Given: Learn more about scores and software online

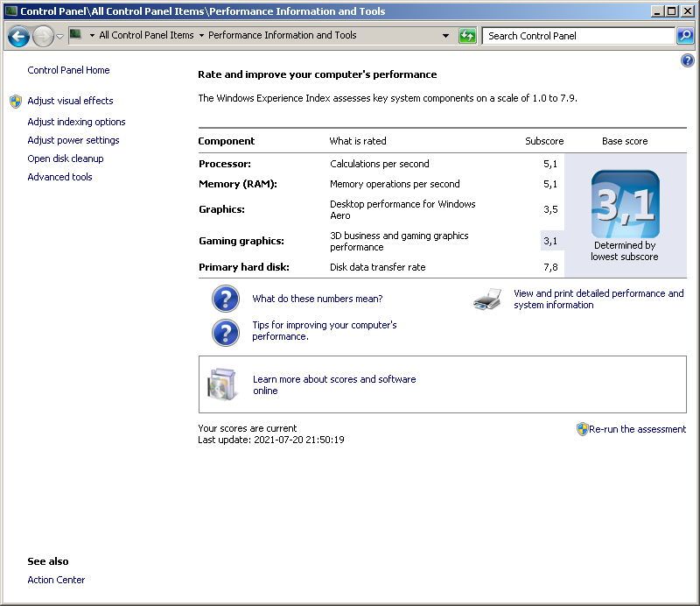Looking at the screenshot, I should (334, 384).
